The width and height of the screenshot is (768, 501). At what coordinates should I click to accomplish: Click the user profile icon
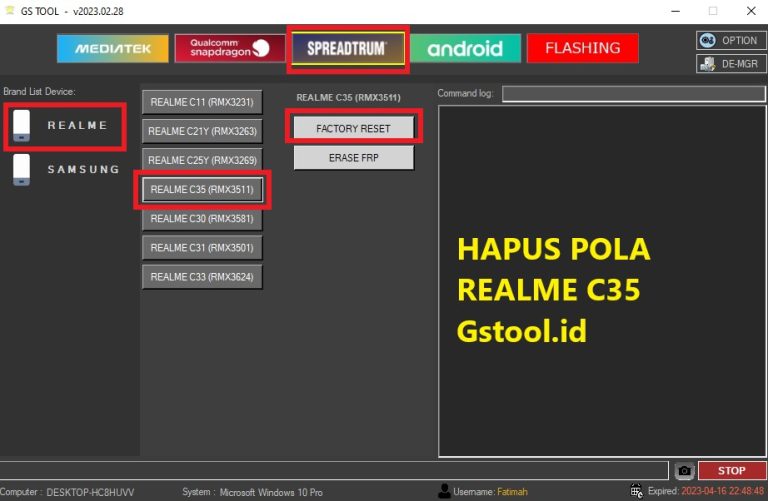click(444, 491)
